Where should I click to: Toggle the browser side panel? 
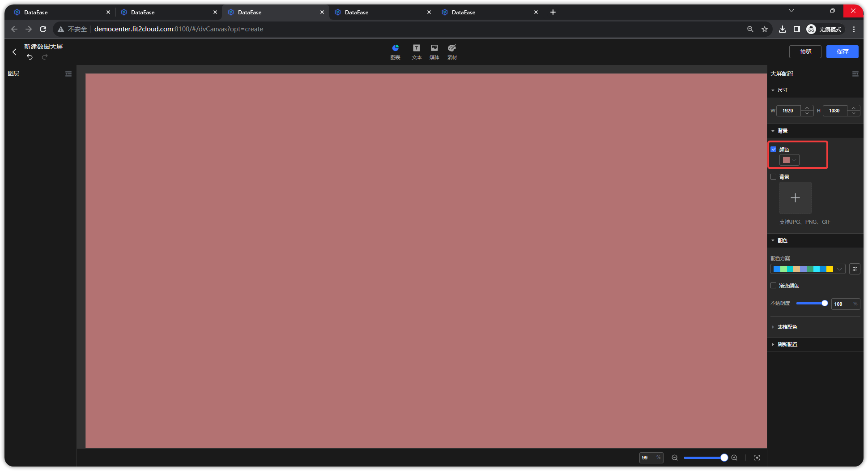[797, 29]
